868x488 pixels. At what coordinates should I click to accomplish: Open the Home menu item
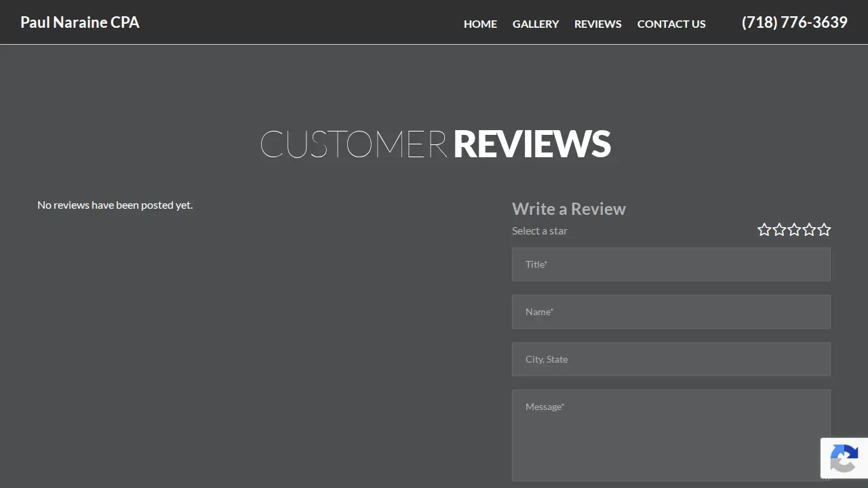pos(480,24)
